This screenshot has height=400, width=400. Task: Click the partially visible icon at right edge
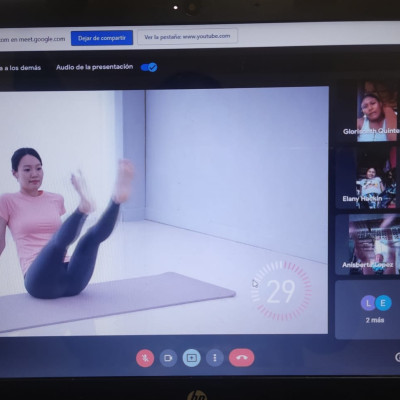pyautogui.click(x=398, y=357)
